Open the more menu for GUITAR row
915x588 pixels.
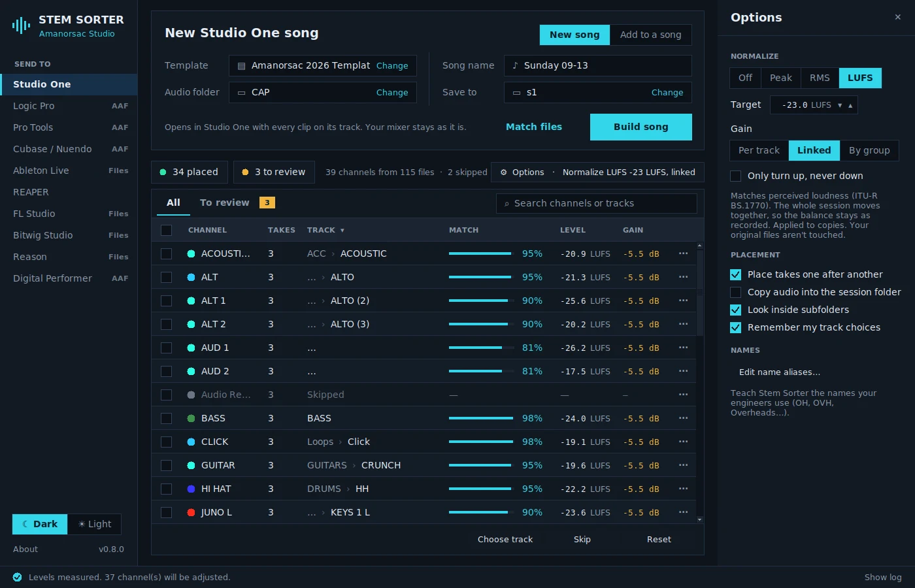(683, 465)
